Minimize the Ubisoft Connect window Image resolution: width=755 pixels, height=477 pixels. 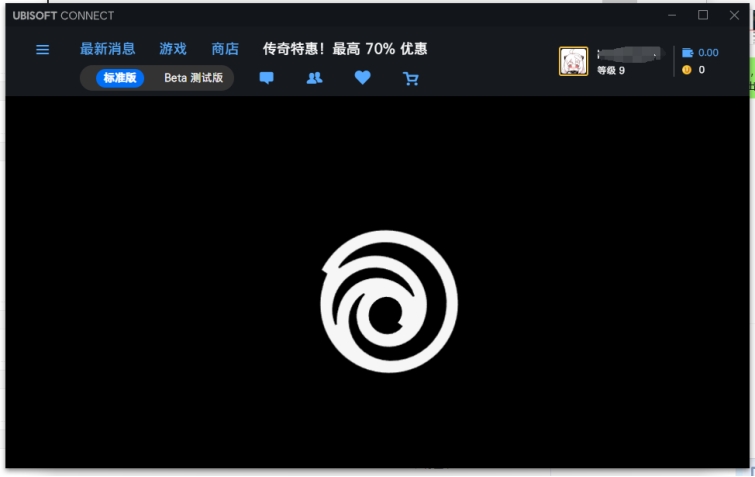672,15
